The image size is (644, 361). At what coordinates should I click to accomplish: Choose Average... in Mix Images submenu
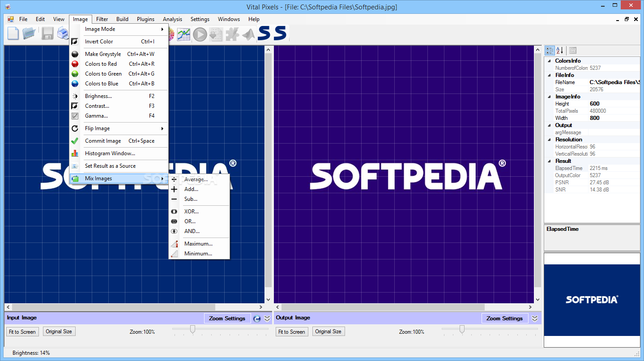199,179
